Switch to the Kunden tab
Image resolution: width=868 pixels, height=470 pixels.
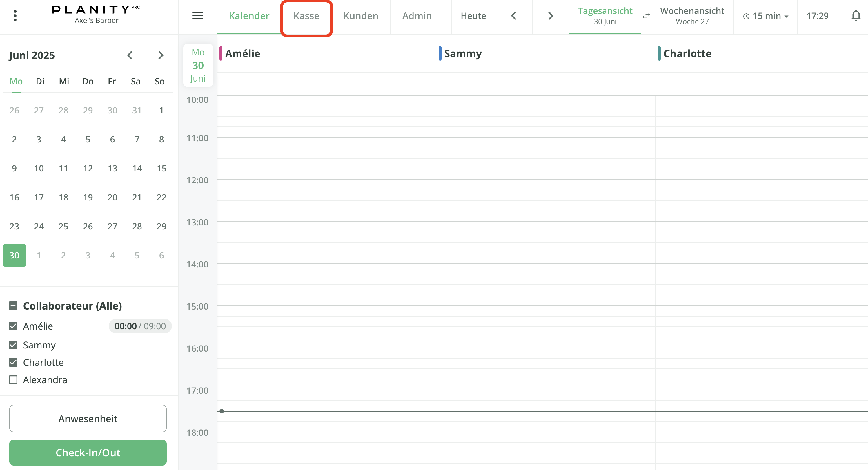[x=361, y=16]
